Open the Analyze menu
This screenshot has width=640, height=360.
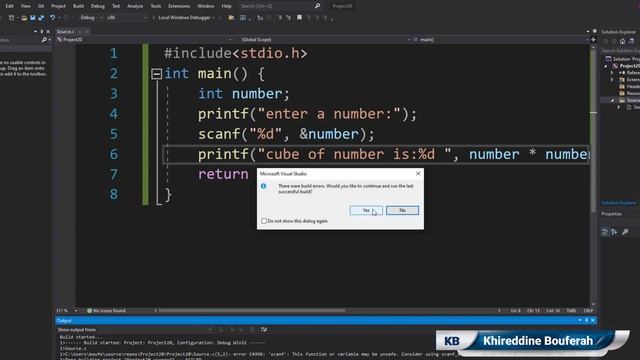[x=135, y=6]
